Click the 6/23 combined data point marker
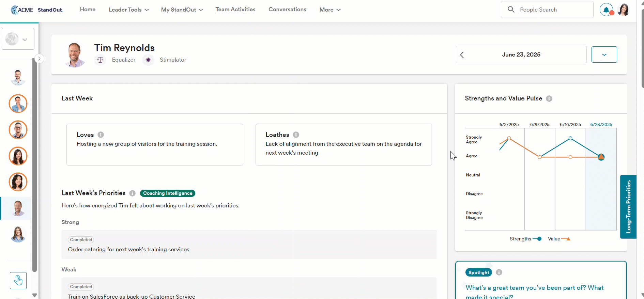 pos(601,157)
